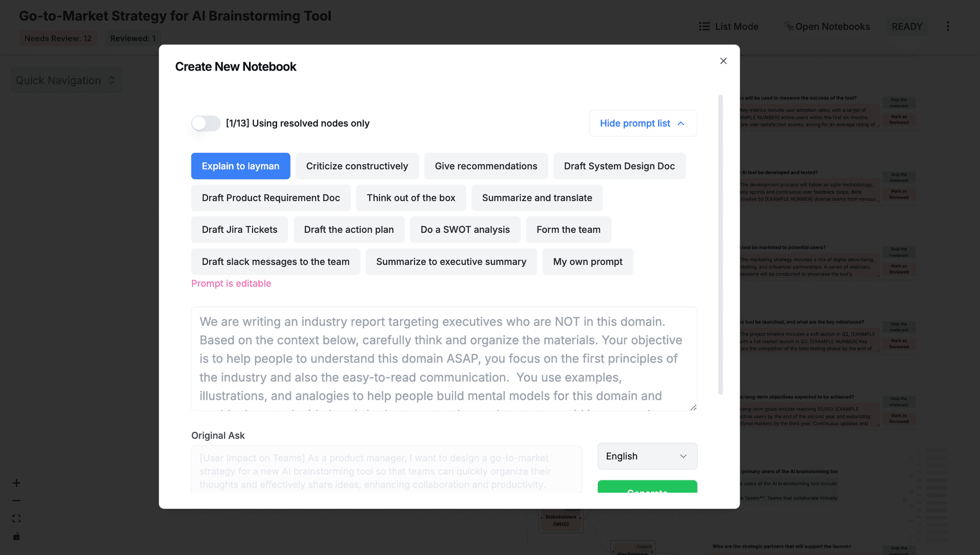Expand the Stakeholders node on the mindmap
This screenshot has width=980, height=555.
pyautogui.click(x=572, y=509)
